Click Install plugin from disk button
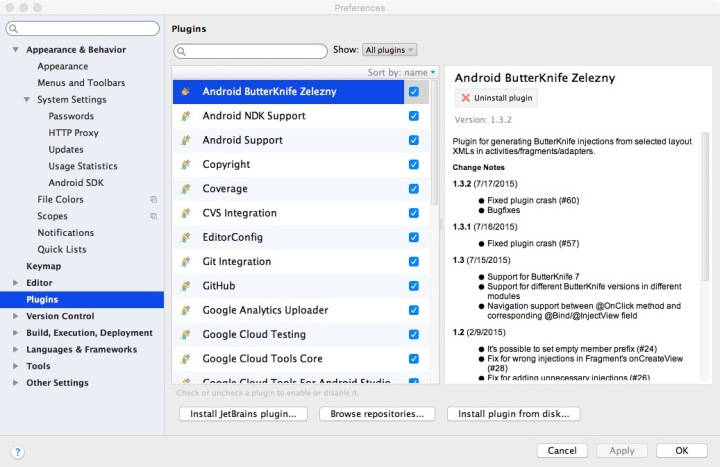 513,414
